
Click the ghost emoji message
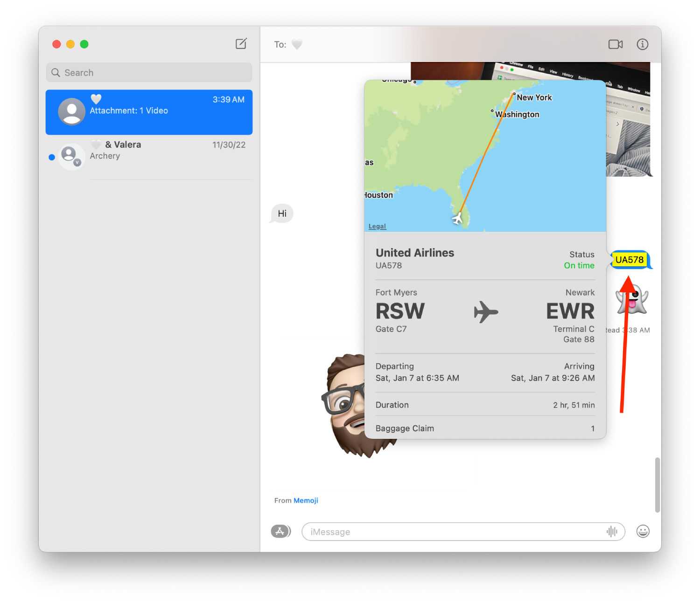(632, 300)
